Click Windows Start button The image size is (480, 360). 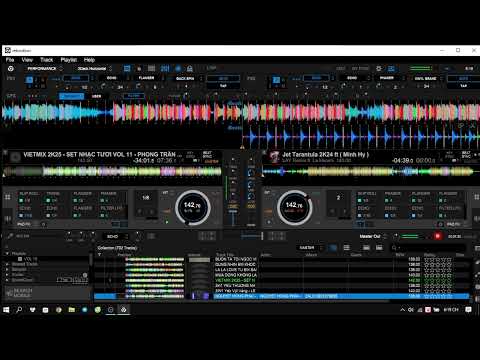pos(6,310)
